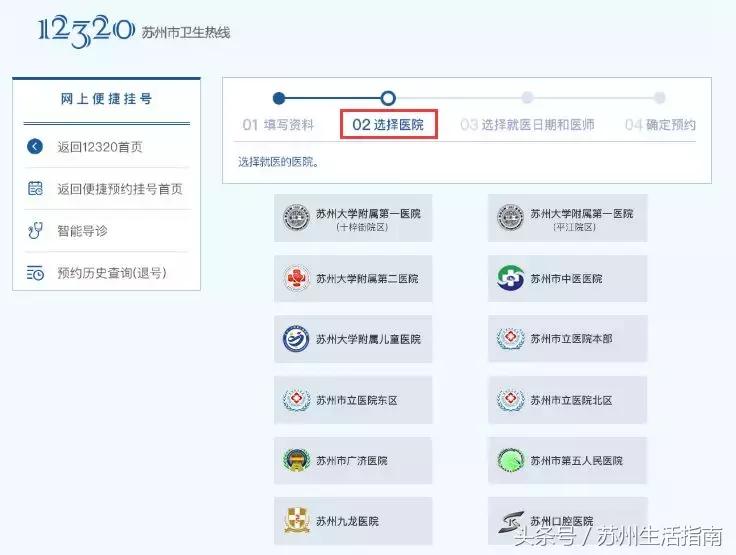The image size is (736, 555).
Task: Click the grey progress dot for step 04
Action: (x=660, y=98)
